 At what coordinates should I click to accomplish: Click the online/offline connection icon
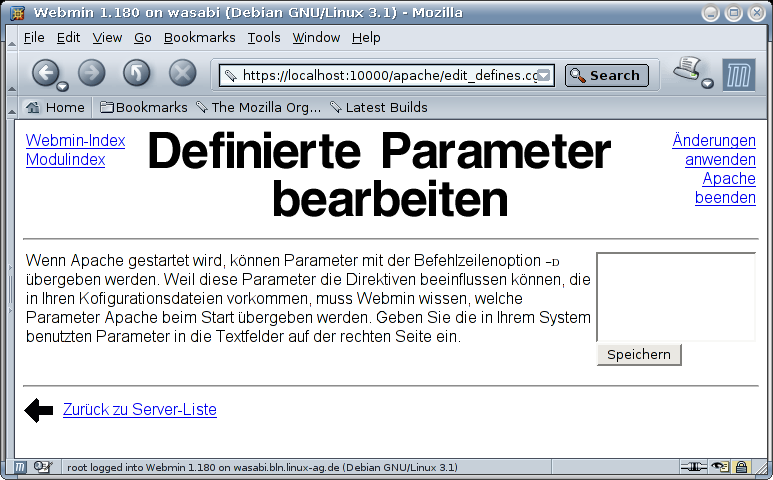pos(693,467)
